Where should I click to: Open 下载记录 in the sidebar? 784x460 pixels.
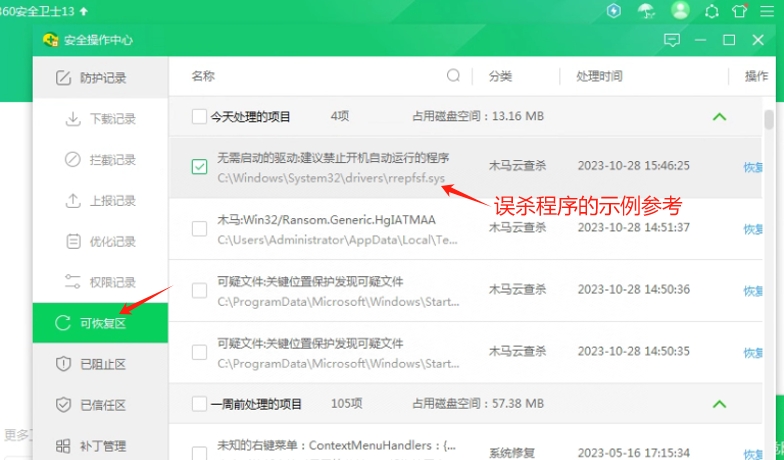click(x=100, y=118)
